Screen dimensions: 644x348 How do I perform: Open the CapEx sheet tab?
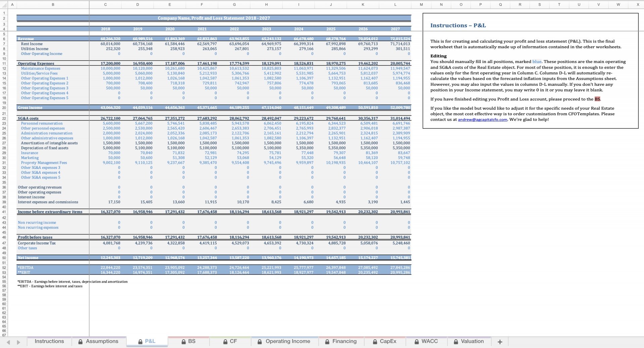coord(385,341)
